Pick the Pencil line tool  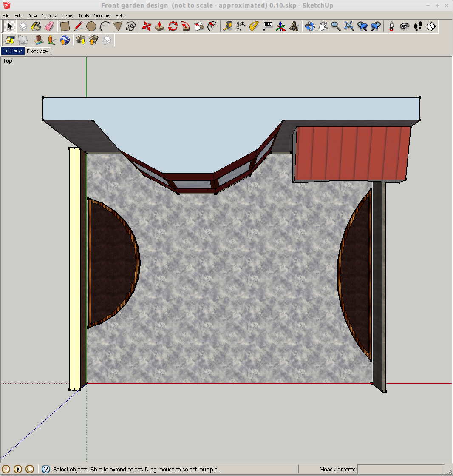tap(78, 26)
